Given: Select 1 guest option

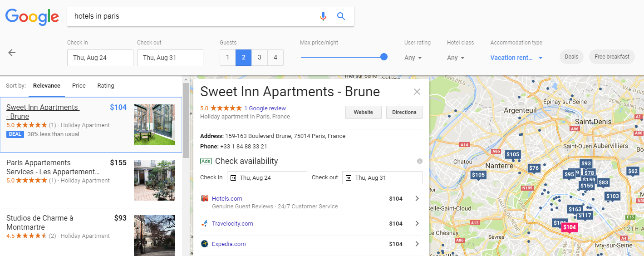Looking at the screenshot, I should 227,58.
